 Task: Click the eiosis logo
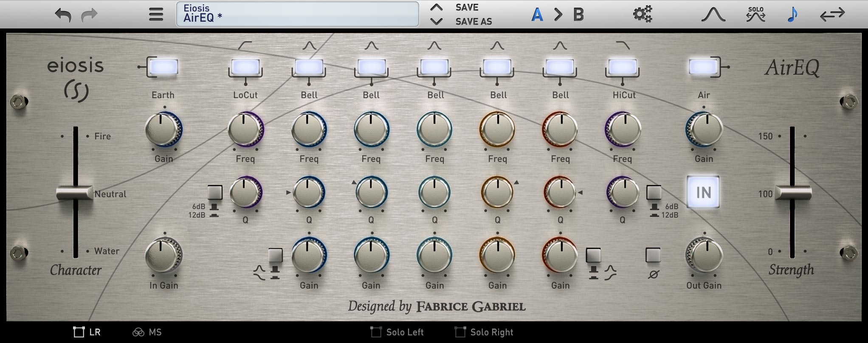[76, 79]
